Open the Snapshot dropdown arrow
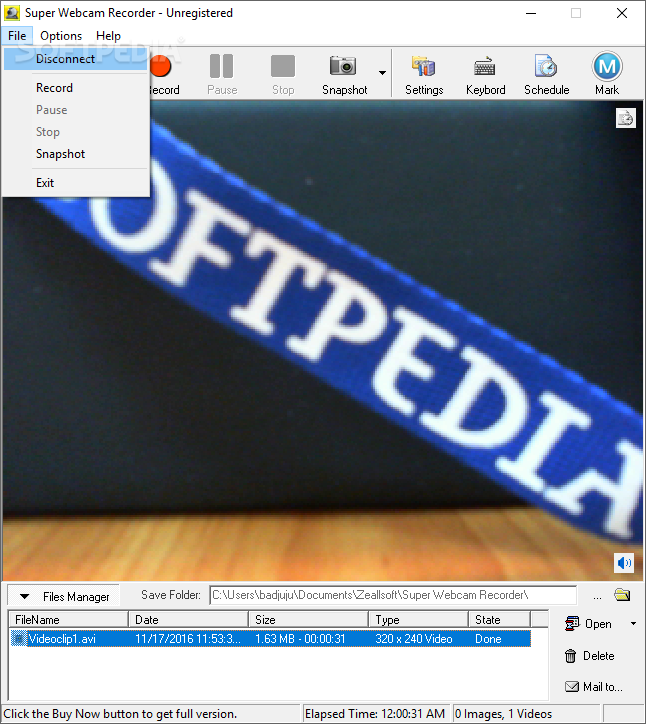Screen dimensions: 646x724 tap(382, 73)
